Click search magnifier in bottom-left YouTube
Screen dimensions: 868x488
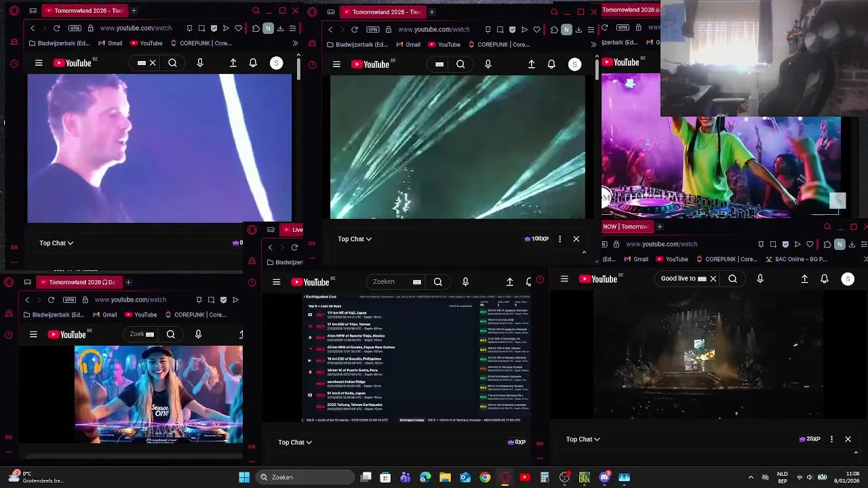(171, 334)
